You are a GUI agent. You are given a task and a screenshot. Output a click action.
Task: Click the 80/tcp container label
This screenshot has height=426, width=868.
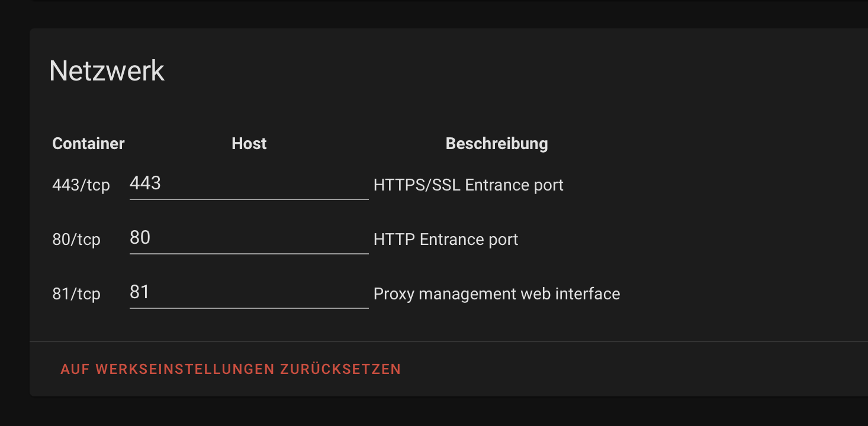[x=76, y=240]
